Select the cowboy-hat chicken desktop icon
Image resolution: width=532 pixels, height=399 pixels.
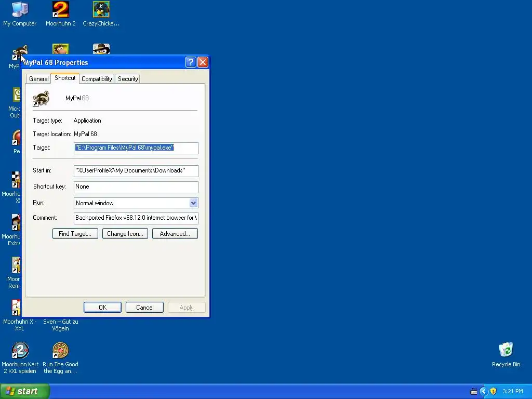(x=101, y=49)
